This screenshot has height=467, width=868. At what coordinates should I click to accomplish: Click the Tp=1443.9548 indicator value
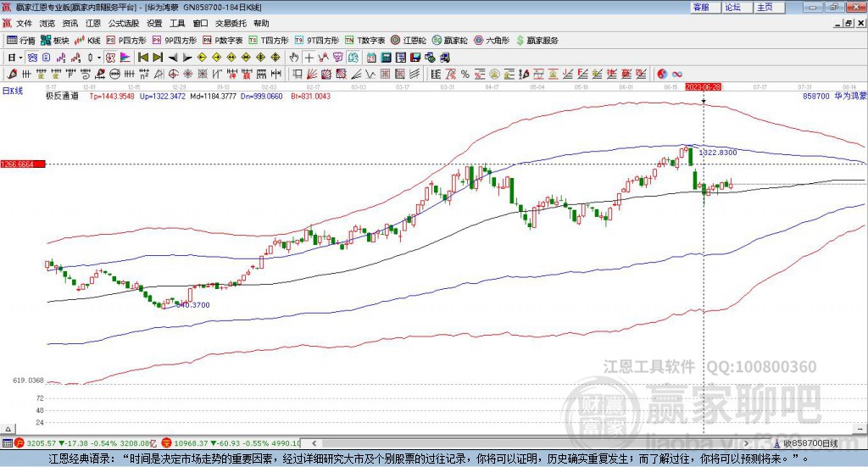point(112,97)
